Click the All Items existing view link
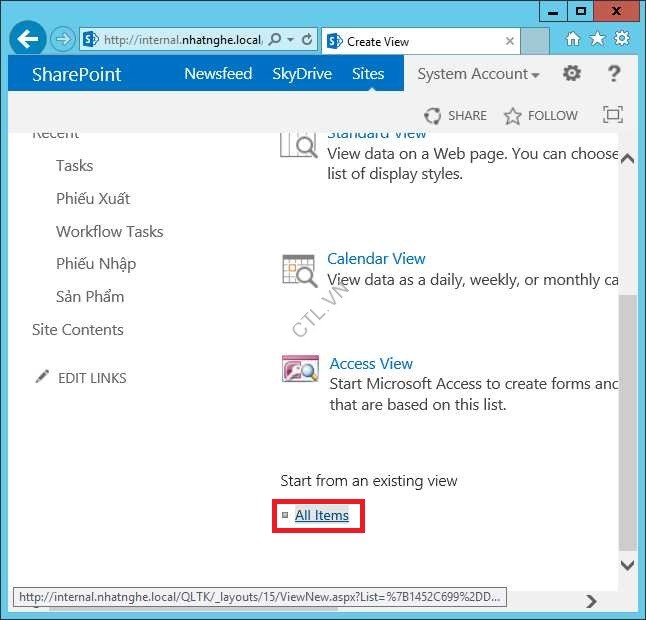The height and width of the screenshot is (620, 646). (322, 515)
